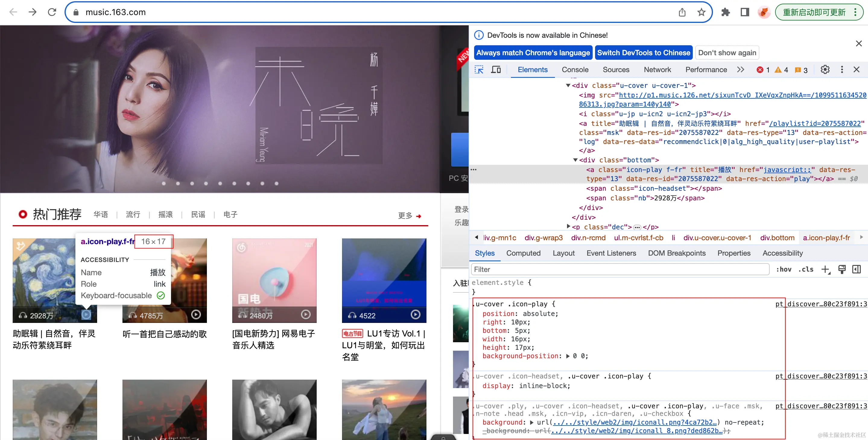Select the 华语 category link

tap(101, 215)
